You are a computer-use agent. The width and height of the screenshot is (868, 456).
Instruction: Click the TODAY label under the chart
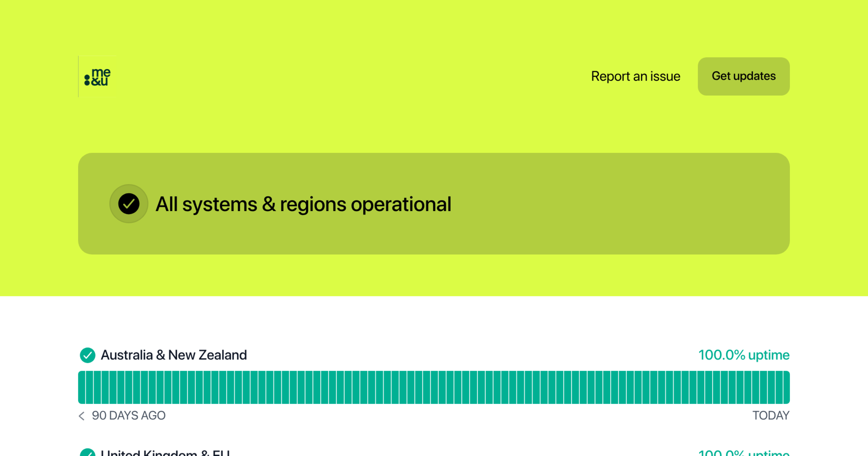[x=771, y=415]
